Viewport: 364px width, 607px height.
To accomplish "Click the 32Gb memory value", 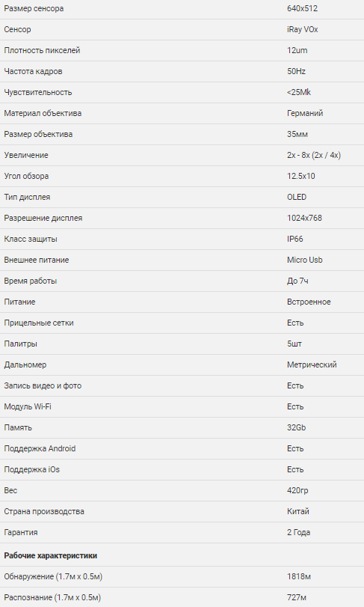I will (x=297, y=427).
